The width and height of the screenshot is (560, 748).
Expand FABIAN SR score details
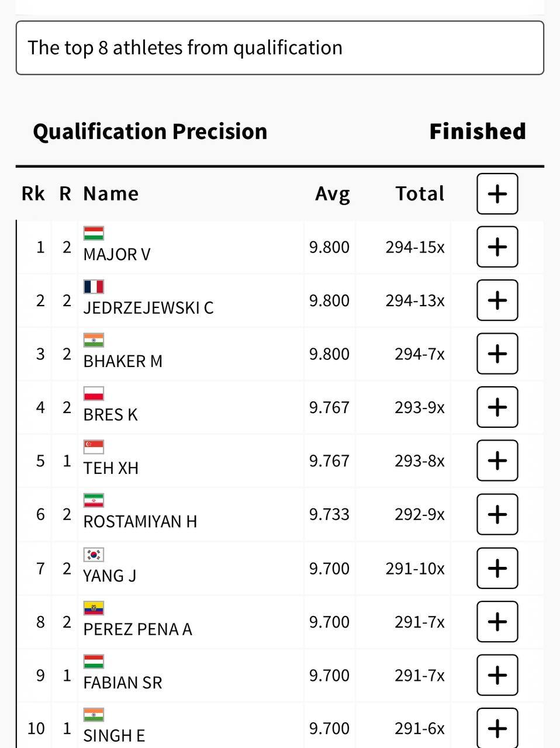497,675
